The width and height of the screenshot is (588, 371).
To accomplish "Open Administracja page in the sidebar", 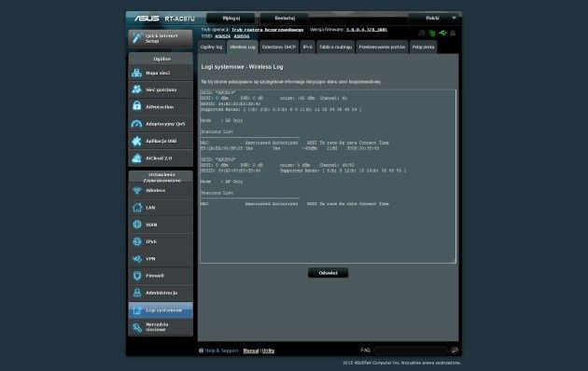I will point(161,293).
